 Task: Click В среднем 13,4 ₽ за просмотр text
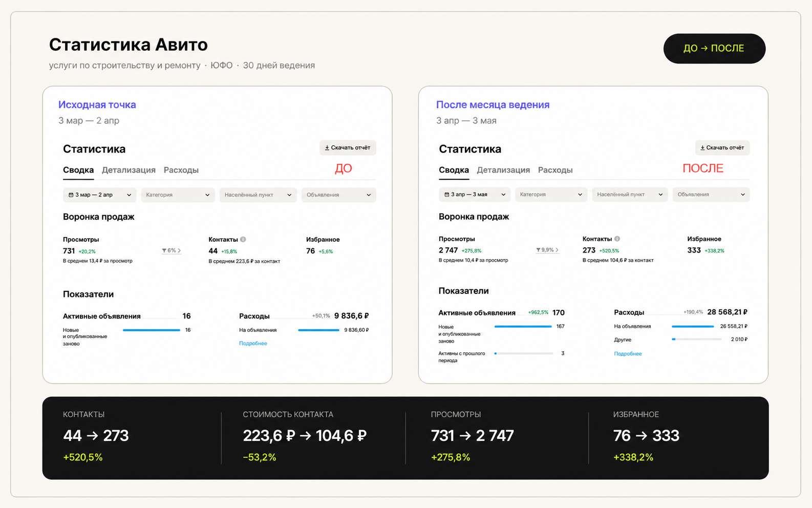[98, 261]
